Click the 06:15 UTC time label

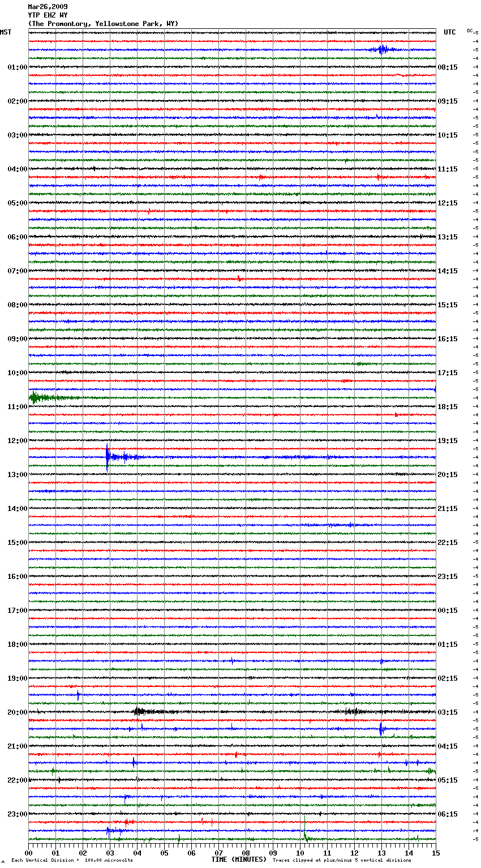point(448,814)
